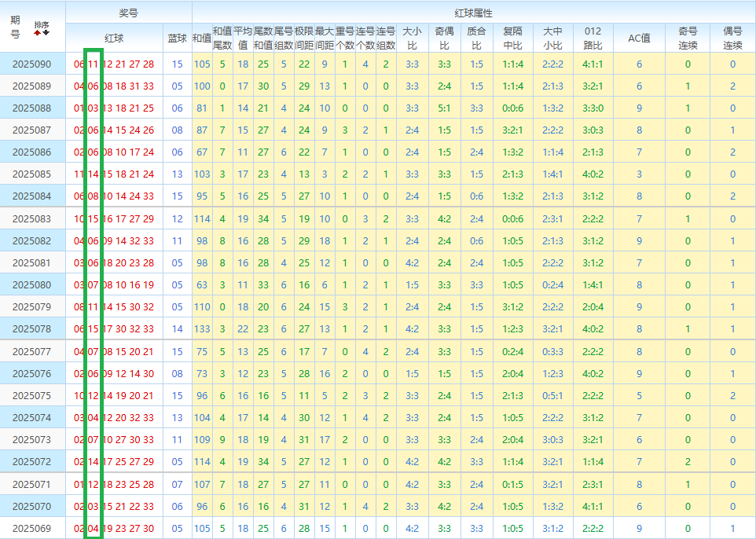
Task: Click the red ascending sort arrow
Action: pos(37,32)
